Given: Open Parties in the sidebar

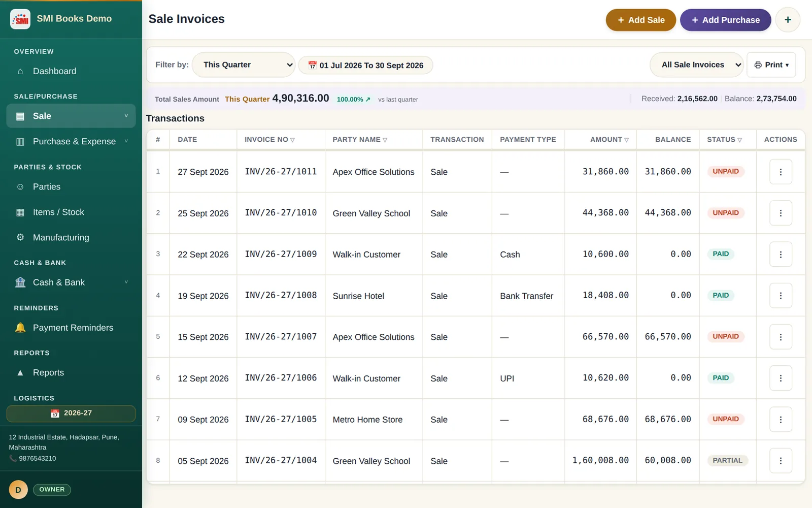Looking at the screenshot, I should click(x=71, y=187).
